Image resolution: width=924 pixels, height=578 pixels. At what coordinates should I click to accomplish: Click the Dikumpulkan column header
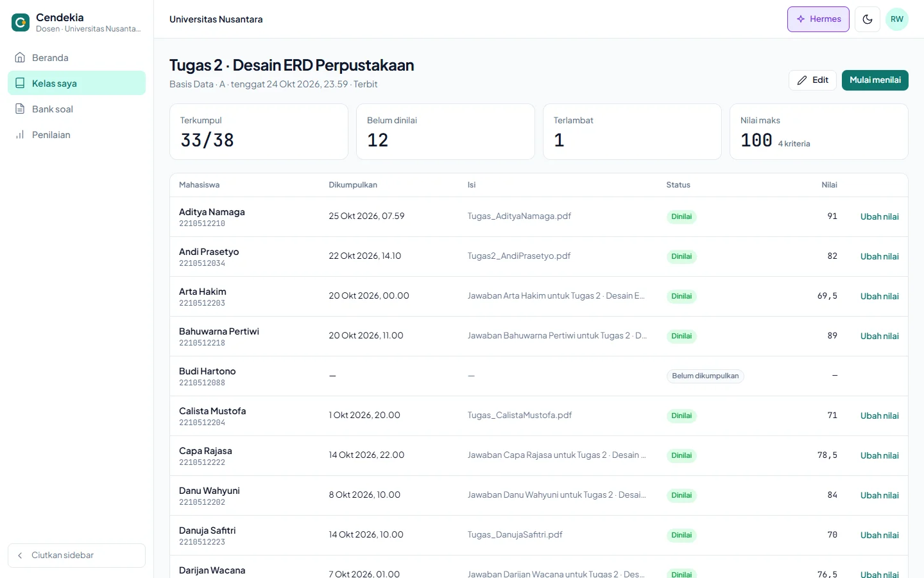pyautogui.click(x=353, y=185)
